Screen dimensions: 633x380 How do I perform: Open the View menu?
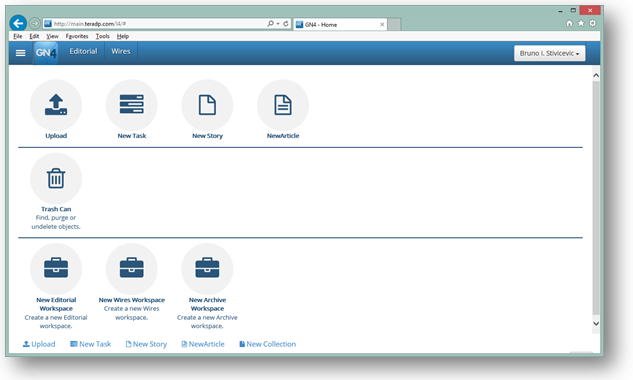[x=52, y=36]
